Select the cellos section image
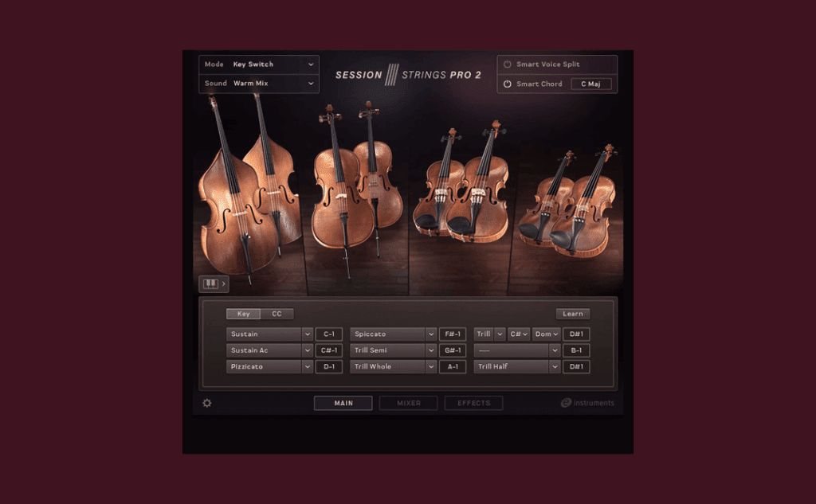The height and width of the screenshot is (504, 816). 357,189
